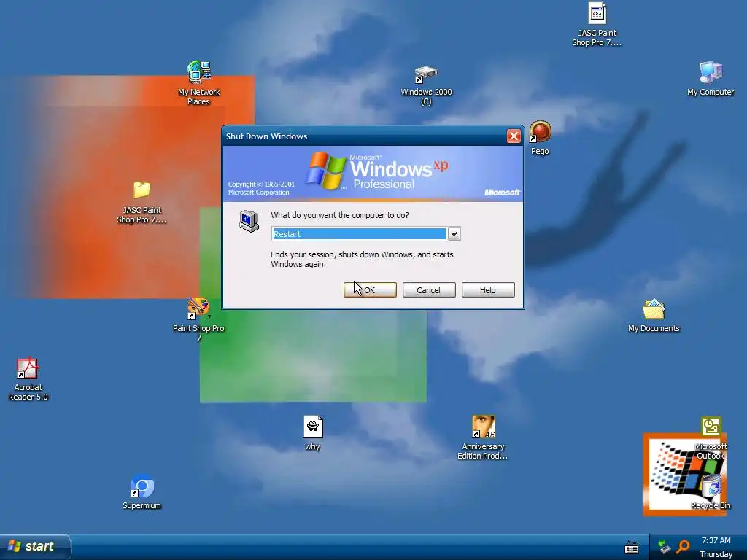
Task: Select the JASC Paint Shop Pro document icon at top
Action: coord(597,13)
